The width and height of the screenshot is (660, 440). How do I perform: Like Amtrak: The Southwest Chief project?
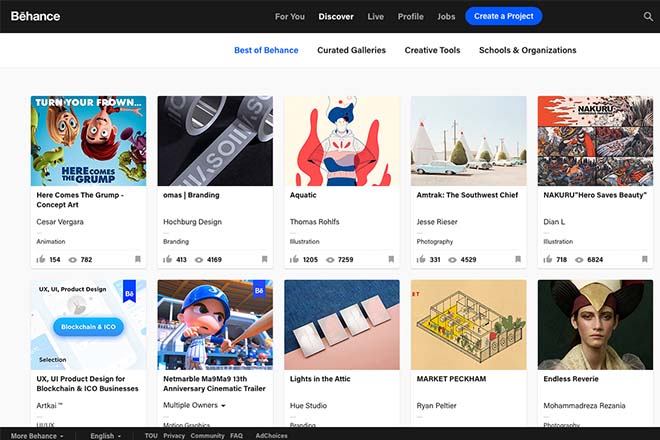[x=421, y=259]
